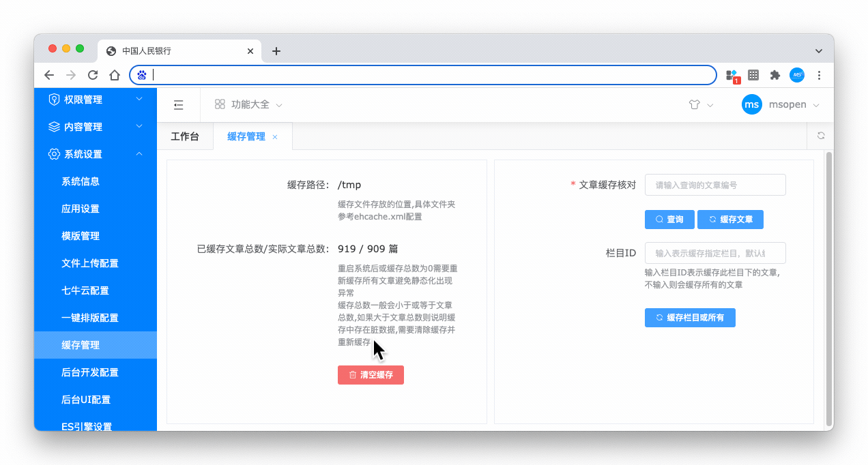Collapse the 系统设置 sidebar section

96,154
